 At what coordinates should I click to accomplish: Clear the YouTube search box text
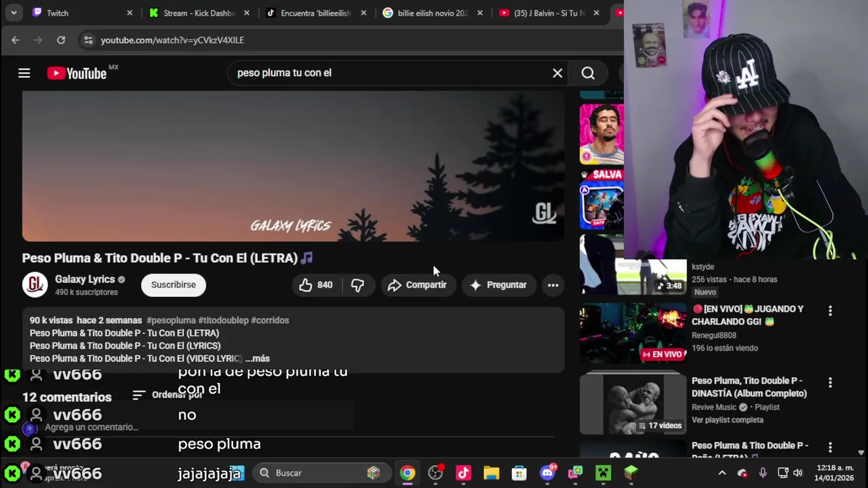pos(557,73)
